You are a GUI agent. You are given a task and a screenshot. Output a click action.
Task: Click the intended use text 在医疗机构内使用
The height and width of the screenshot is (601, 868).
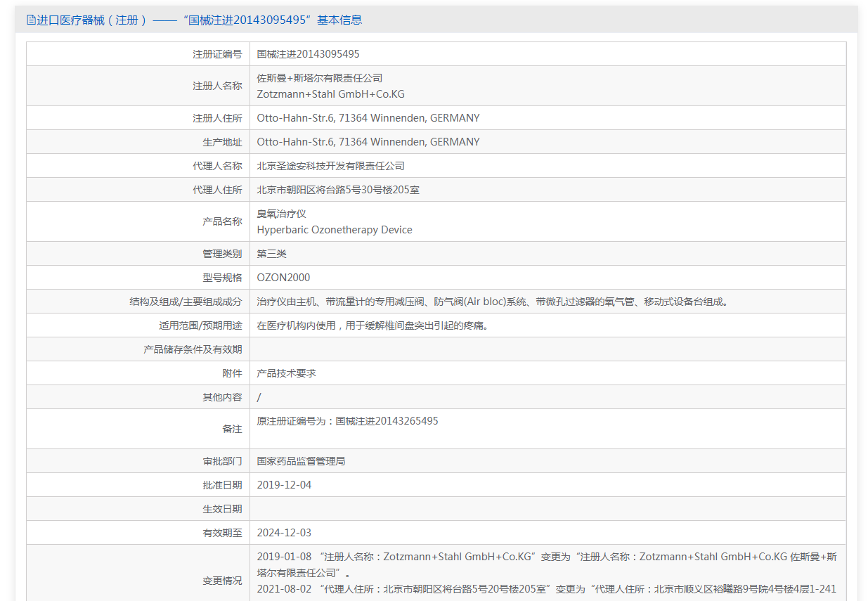(373, 325)
